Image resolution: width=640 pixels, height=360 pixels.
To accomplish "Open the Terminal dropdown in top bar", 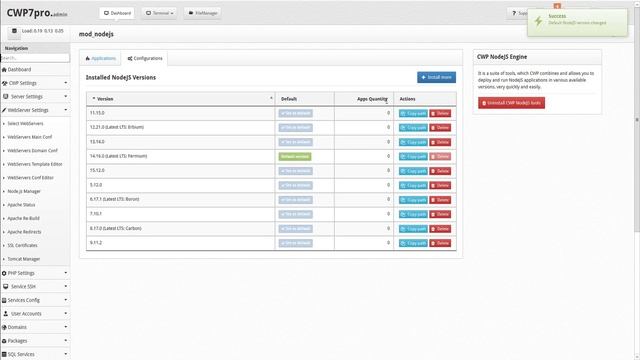I will [x=159, y=13].
